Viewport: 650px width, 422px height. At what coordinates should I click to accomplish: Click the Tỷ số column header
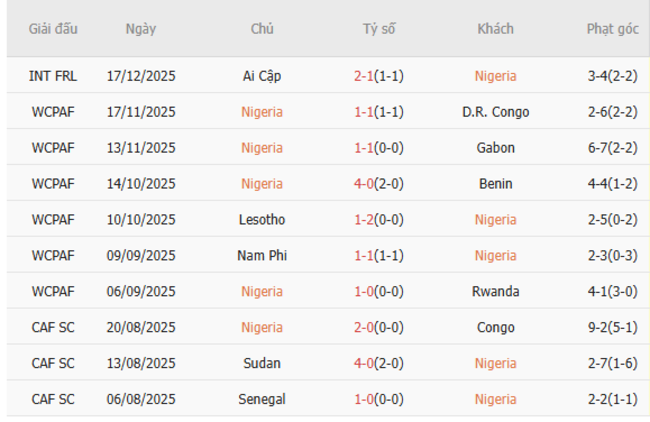378,29
